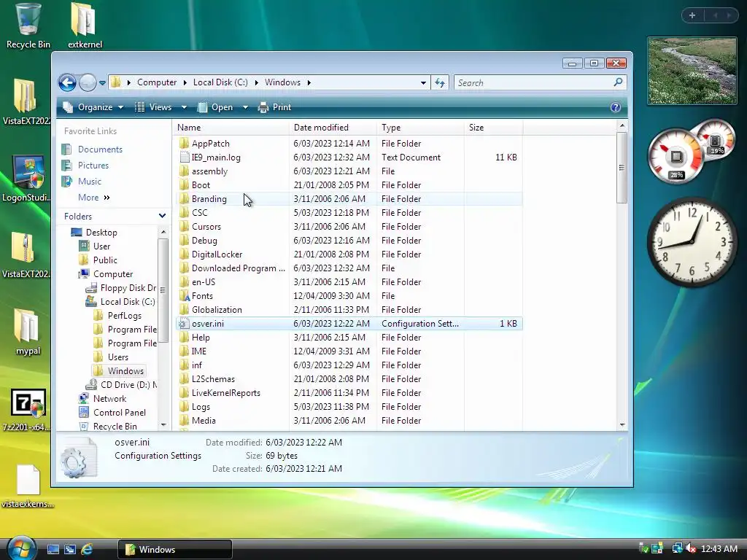The image size is (747, 560).
Task: Sort by Date modified column header
Action: 333,128
